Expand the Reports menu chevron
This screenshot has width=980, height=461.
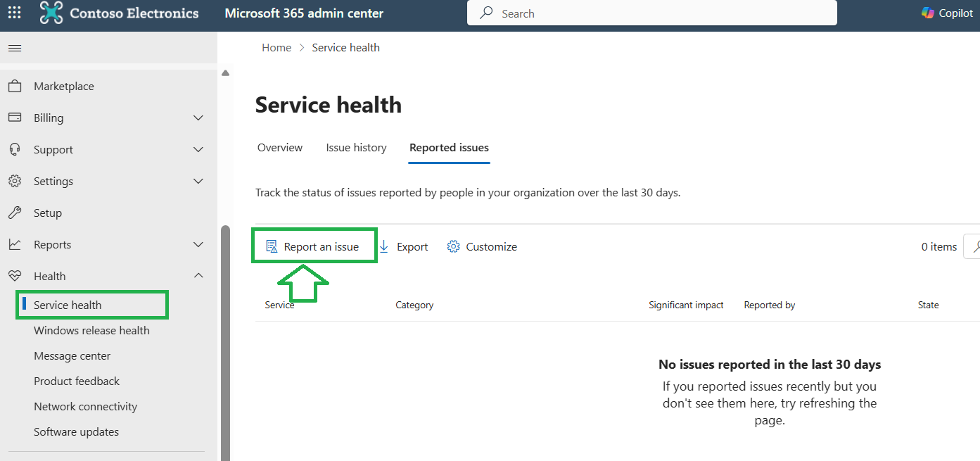coord(198,244)
